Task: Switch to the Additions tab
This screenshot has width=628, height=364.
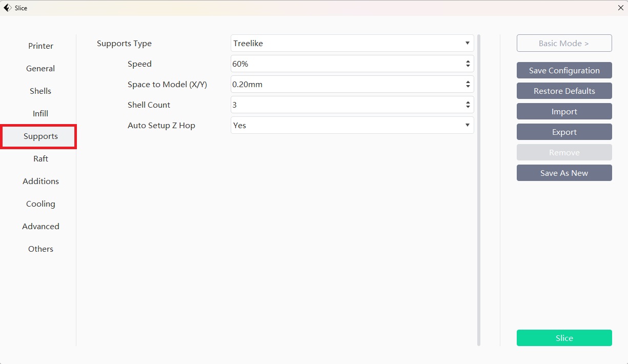Action: pos(40,181)
